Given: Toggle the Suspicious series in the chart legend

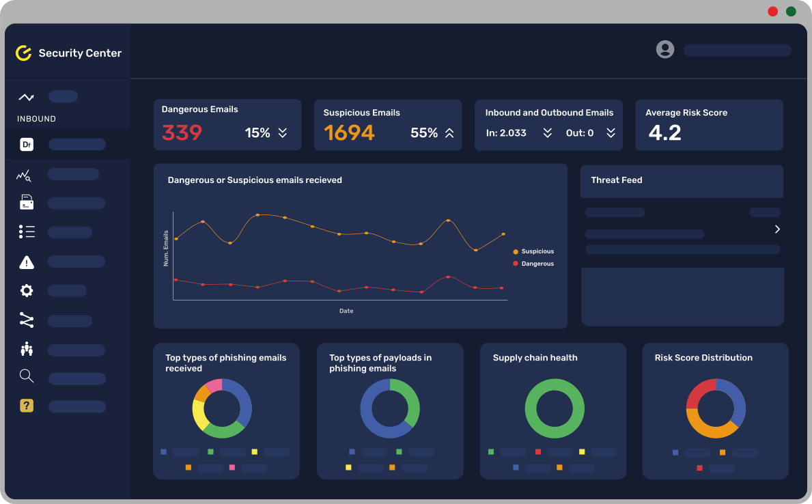Looking at the screenshot, I should point(534,251).
